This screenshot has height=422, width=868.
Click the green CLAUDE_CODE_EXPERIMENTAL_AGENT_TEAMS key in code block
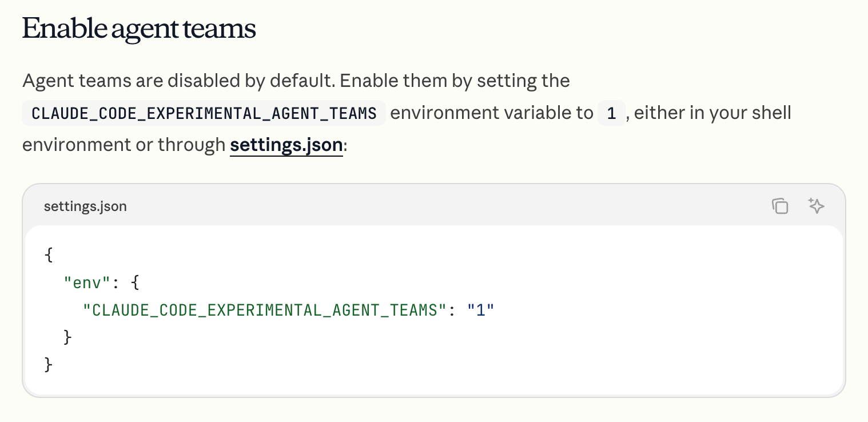pos(264,310)
